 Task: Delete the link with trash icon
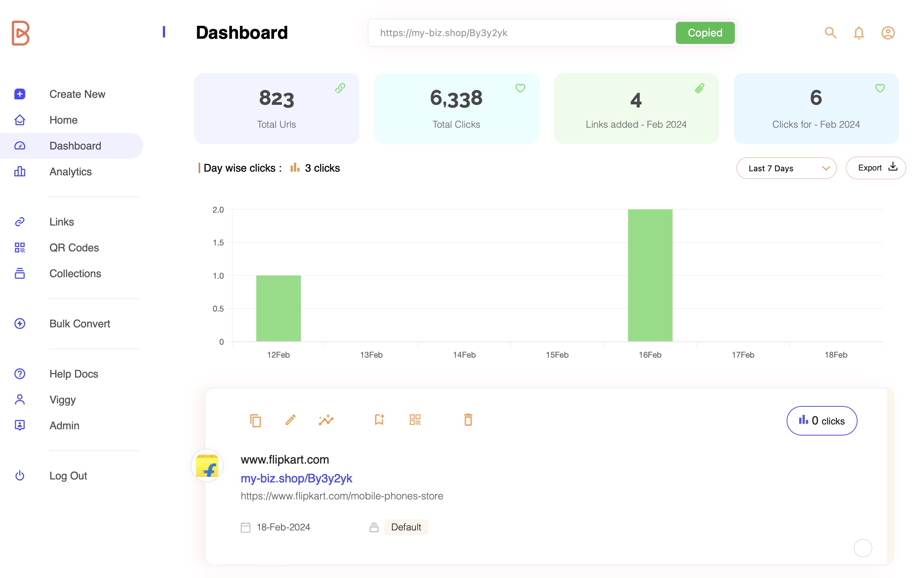[x=468, y=420]
